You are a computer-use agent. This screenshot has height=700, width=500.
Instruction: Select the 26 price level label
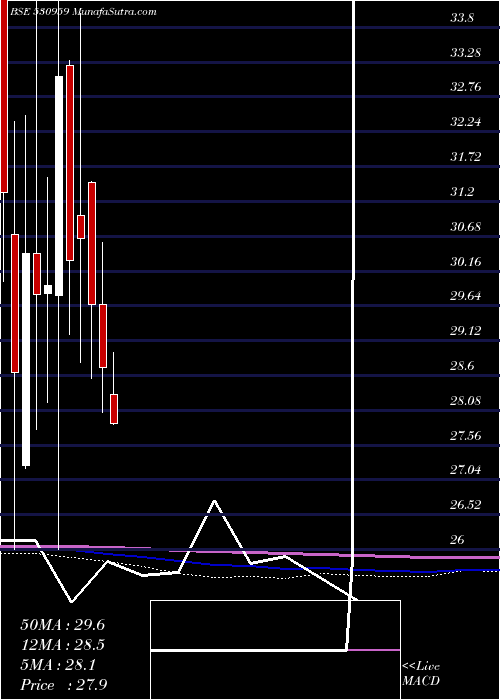(458, 540)
